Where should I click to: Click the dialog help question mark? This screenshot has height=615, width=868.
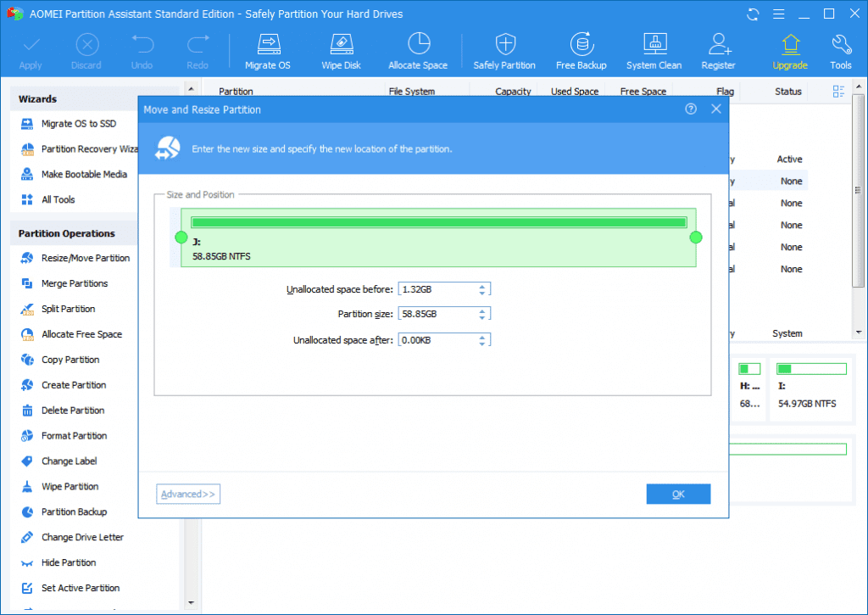(x=690, y=109)
